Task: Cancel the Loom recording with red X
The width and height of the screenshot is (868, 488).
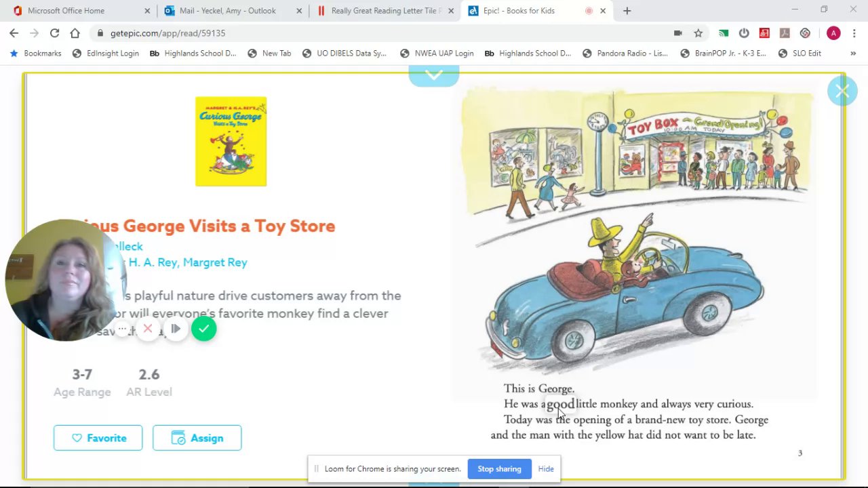Action: point(148,329)
